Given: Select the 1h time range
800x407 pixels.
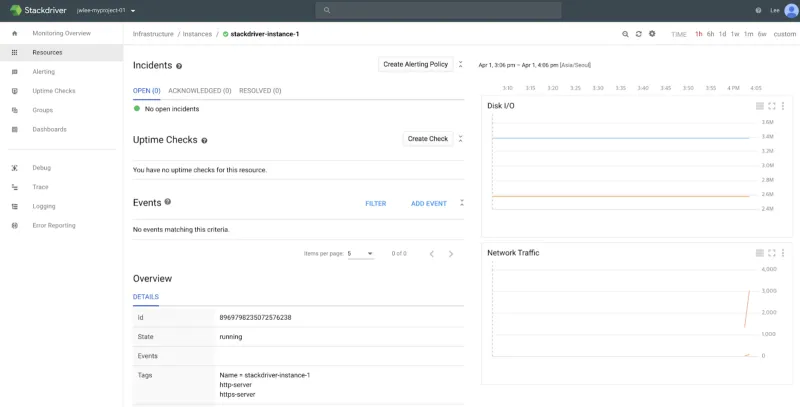Looking at the screenshot, I should tap(698, 34).
